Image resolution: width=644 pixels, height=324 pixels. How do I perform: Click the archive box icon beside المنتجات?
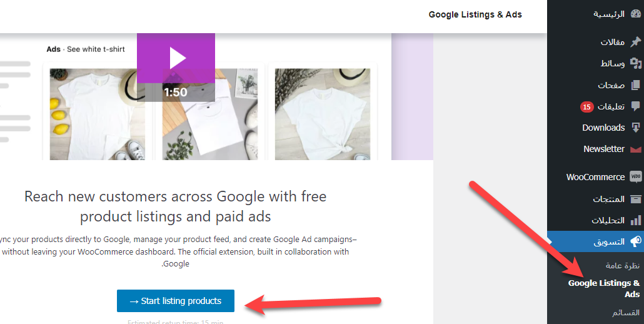tap(635, 199)
